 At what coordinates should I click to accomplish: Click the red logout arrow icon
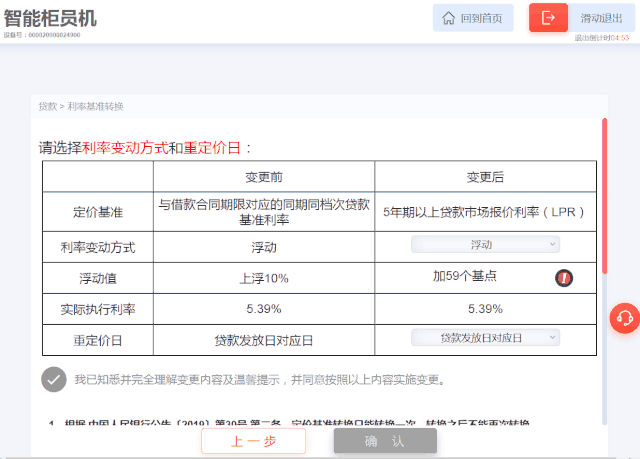pyautogui.click(x=548, y=18)
